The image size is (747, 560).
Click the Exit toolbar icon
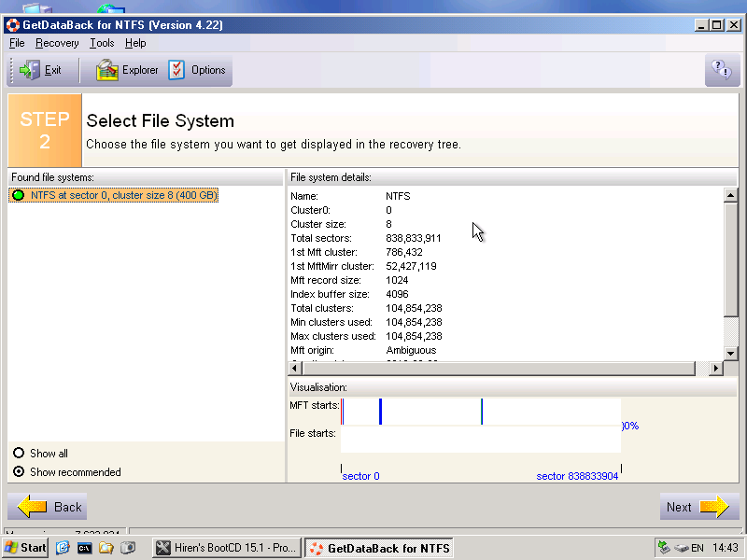30,70
